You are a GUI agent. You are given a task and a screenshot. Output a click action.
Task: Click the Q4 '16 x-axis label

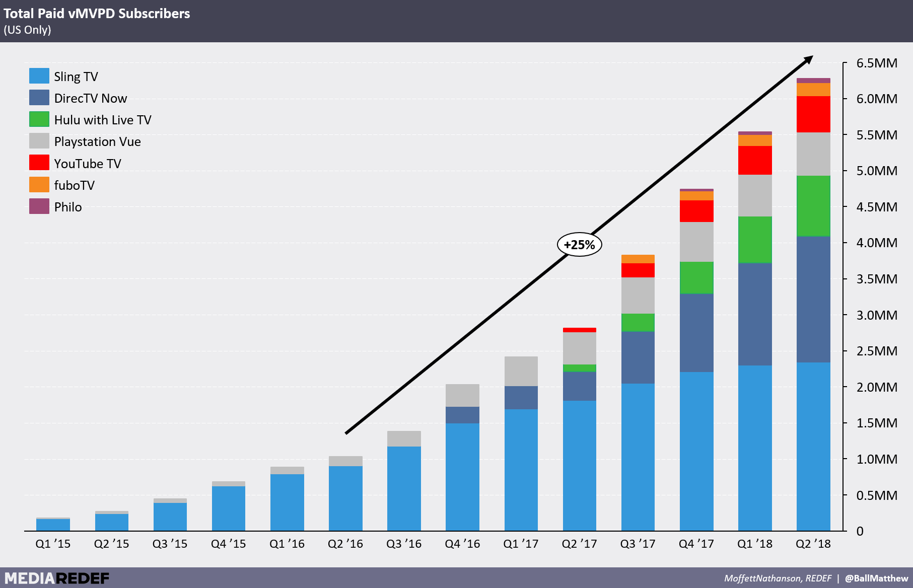[462, 544]
